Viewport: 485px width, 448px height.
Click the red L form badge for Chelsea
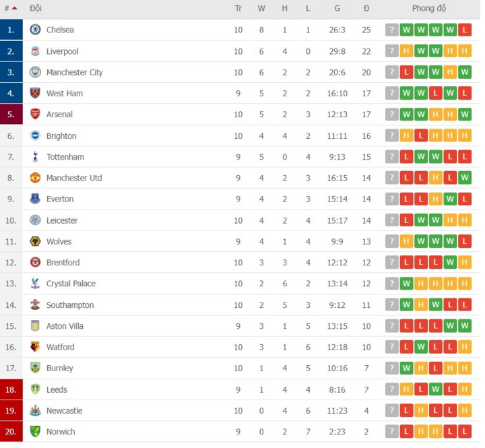[x=465, y=30]
